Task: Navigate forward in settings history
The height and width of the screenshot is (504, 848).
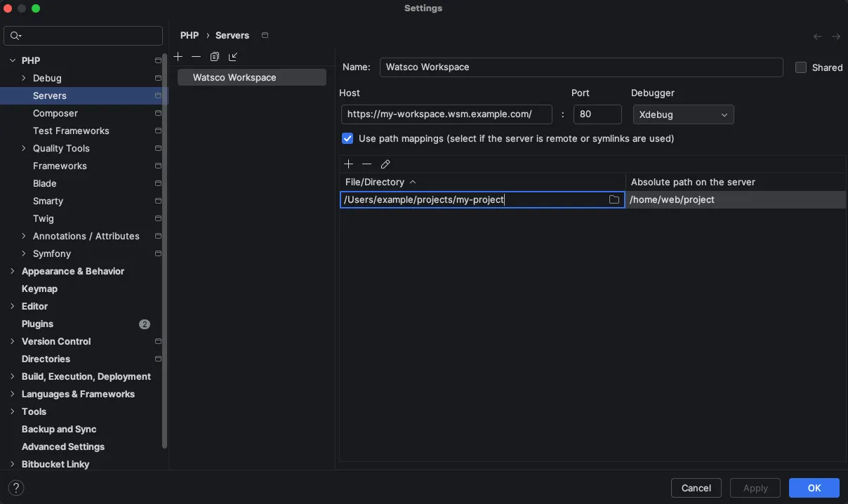Action: tap(836, 36)
